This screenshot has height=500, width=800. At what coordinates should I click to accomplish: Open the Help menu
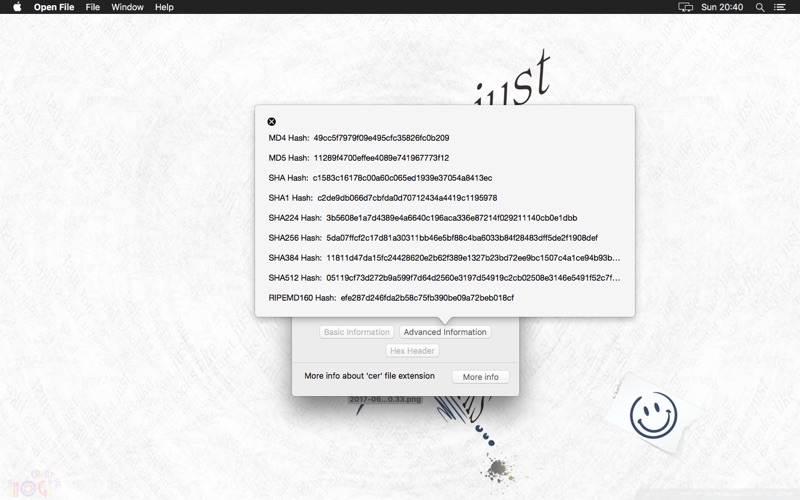tap(164, 7)
